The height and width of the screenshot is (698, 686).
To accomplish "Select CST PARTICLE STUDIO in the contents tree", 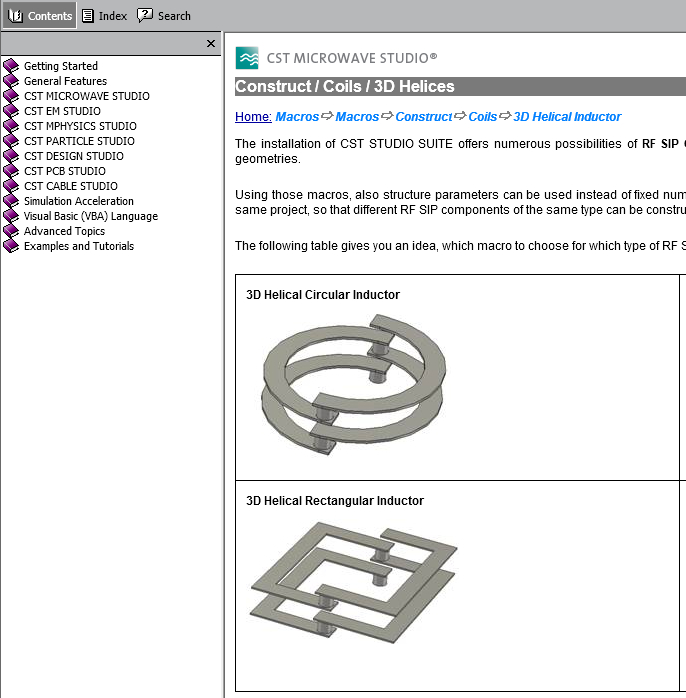I will pos(79,141).
